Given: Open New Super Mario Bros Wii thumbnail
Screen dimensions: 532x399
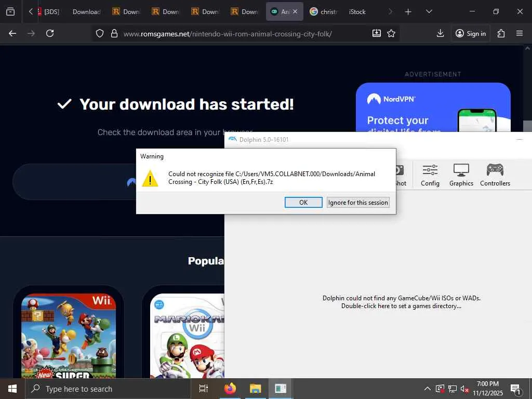Looking at the screenshot, I should pyautogui.click(x=69, y=336).
